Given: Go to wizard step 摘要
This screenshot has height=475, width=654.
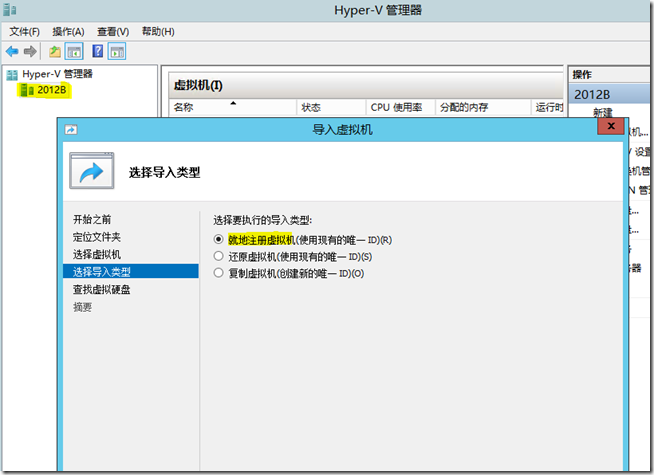Looking at the screenshot, I should [x=82, y=307].
